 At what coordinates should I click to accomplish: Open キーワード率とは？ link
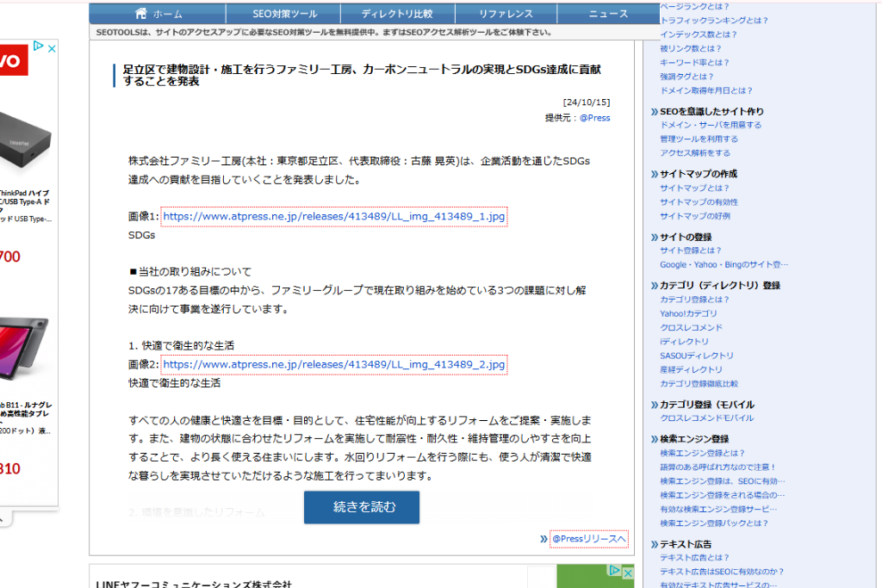(x=694, y=62)
